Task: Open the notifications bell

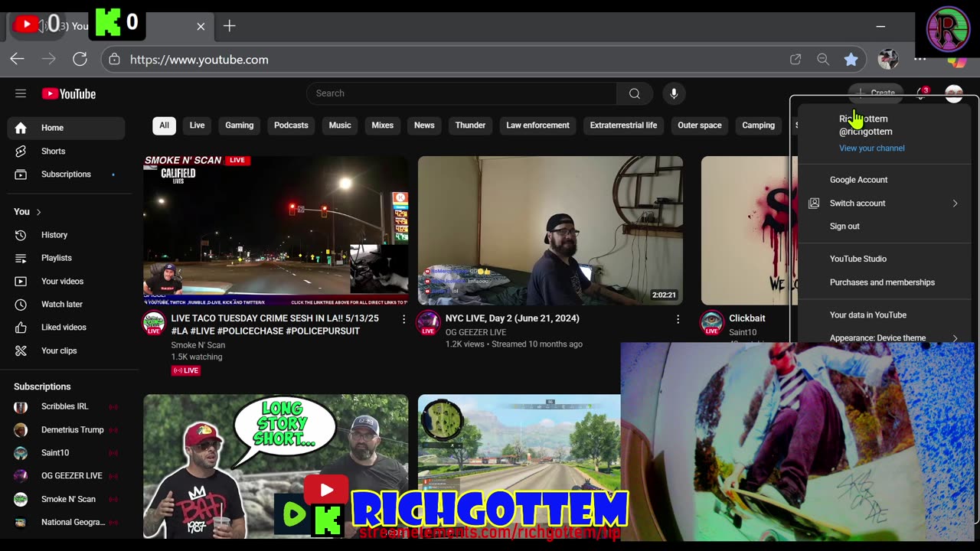Action: point(922,93)
